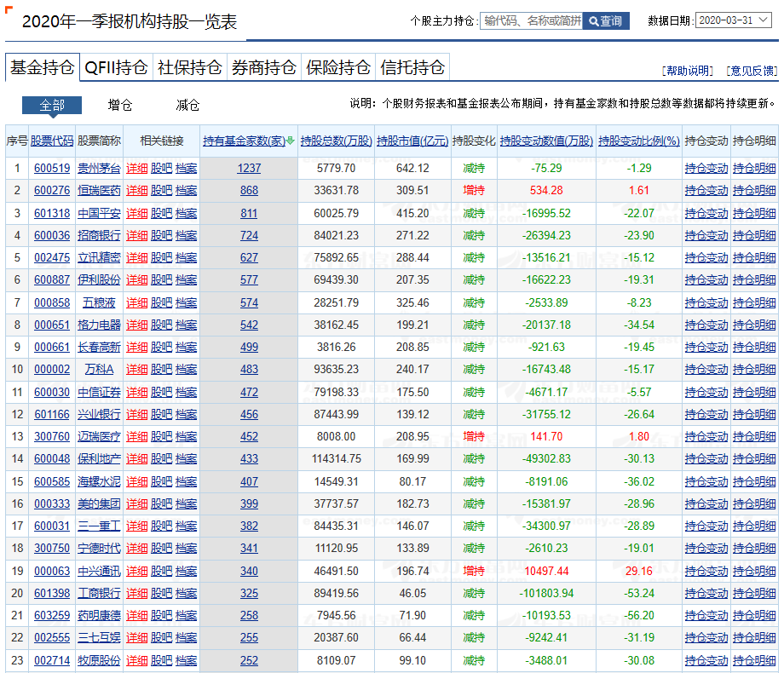Open stock code 600276
784x673 pixels.
click(x=52, y=191)
